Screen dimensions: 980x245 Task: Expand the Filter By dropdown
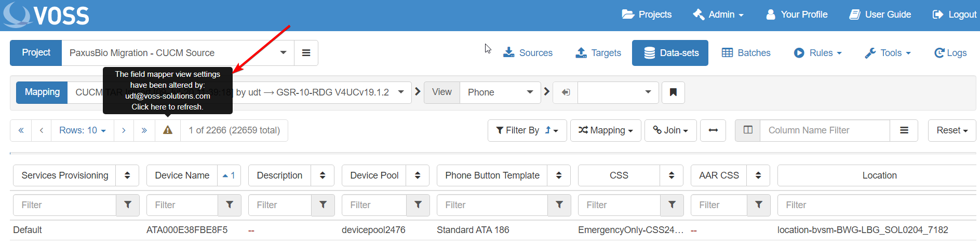(527, 130)
